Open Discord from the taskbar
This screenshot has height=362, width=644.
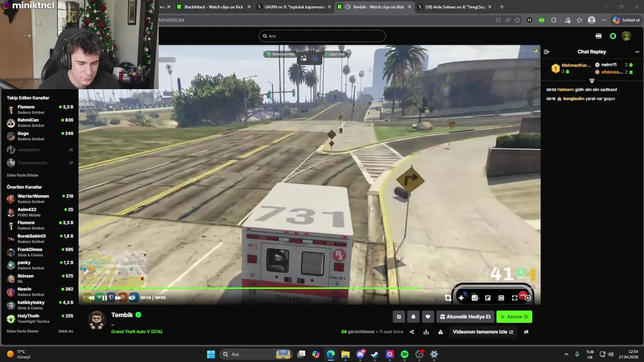[360, 354]
